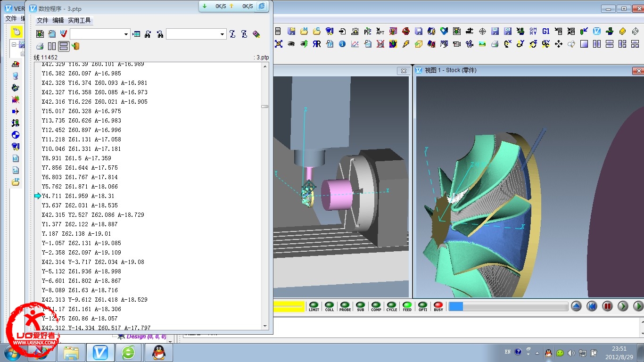Click Rewind to start simulation button
Screen dimensions: 644x362
[592, 306]
